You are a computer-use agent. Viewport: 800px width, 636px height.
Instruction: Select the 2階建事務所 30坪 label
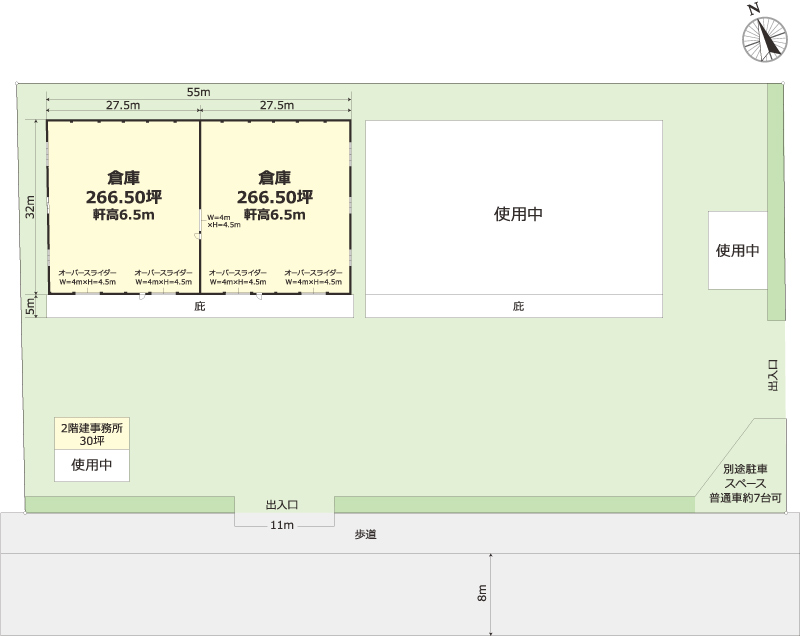(x=92, y=434)
